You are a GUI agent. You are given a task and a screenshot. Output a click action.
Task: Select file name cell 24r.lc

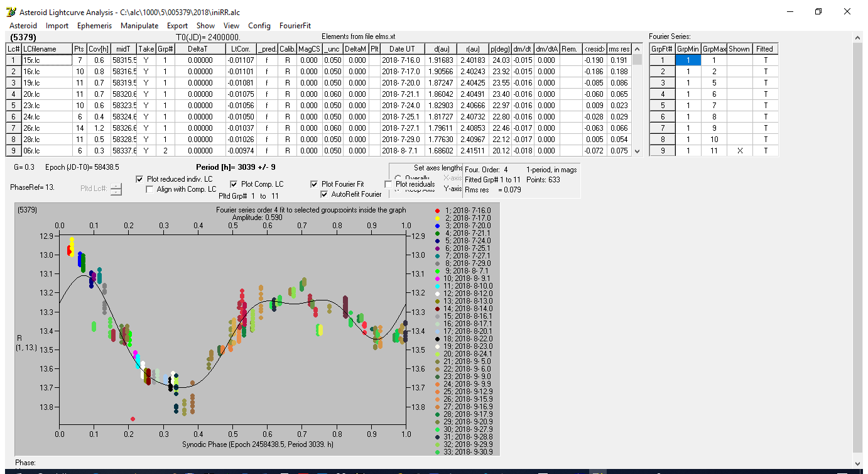pyautogui.click(x=46, y=117)
